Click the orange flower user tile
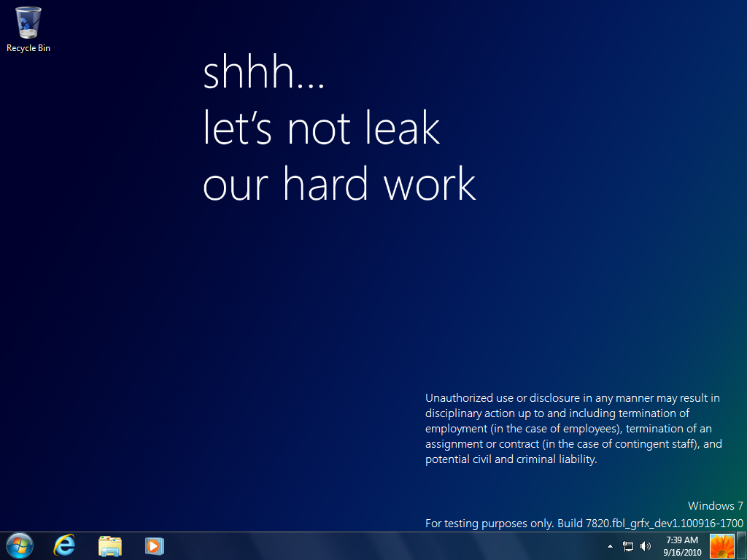The height and width of the screenshot is (560, 747). tap(721, 546)
